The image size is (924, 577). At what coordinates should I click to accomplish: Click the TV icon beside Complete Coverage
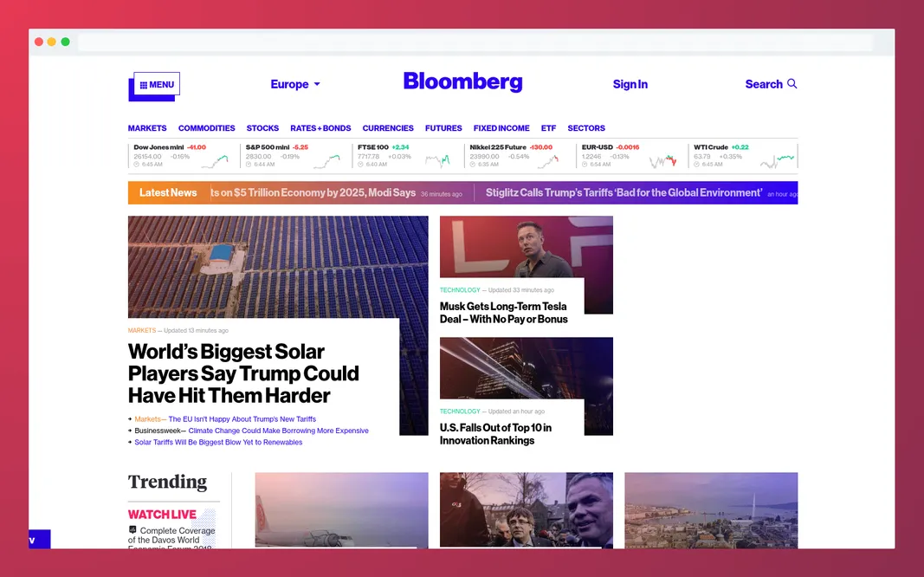[x=132, y=530]
